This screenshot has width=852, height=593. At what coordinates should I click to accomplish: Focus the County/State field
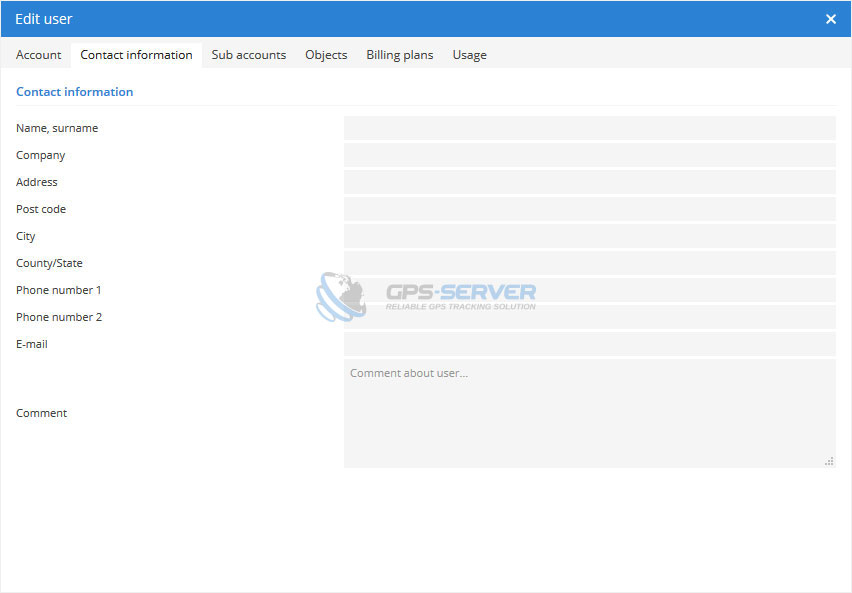tap(589, 263)
